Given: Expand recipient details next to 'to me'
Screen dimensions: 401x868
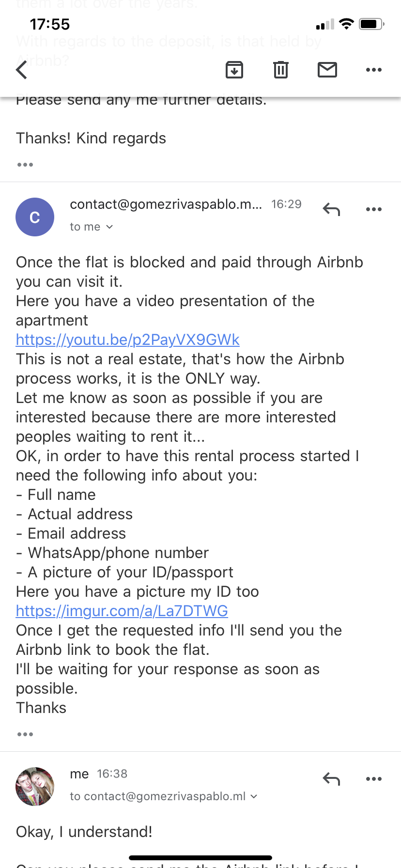Looking at the screenshot, I should (109, 227).
